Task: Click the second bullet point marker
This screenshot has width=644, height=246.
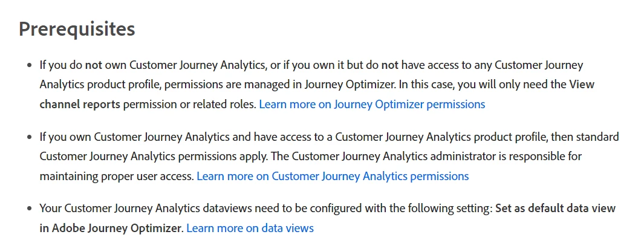Action: tap(30, 137)
